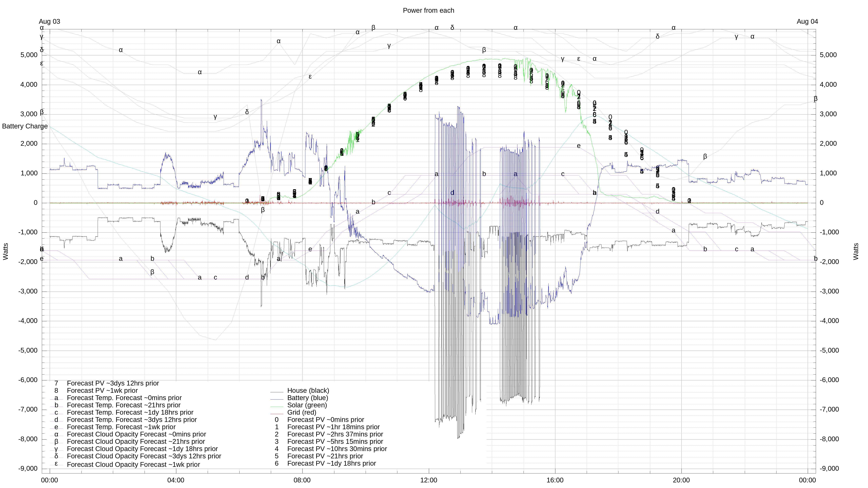Image resolution: width=868 pixels, height=488 pixels.
Task: Click the left-axis '0' tick label
Action: 35,203
